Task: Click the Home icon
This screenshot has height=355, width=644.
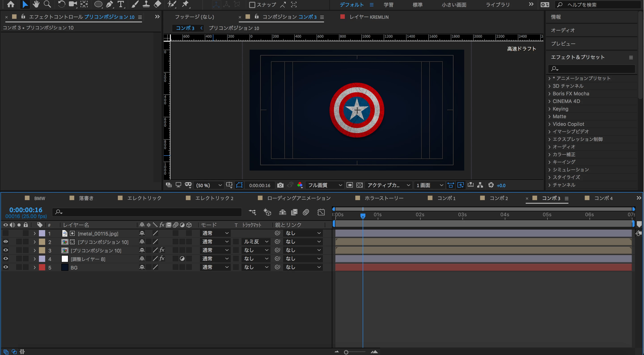Action: (11, 4)
